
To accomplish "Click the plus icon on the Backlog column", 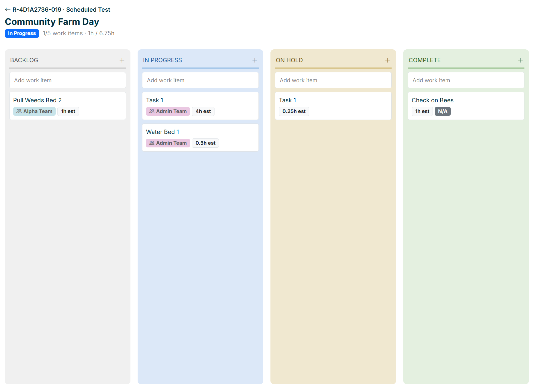I will 122,60.
